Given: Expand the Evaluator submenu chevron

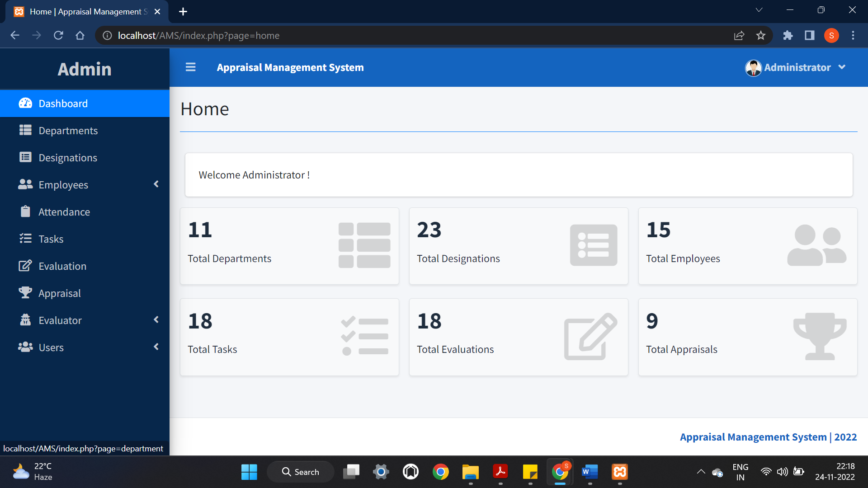Looking at the screenshot, I should click(156, 320).
